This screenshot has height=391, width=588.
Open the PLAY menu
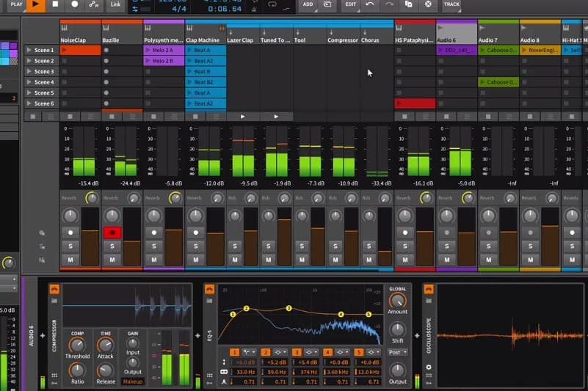[16, 4]
